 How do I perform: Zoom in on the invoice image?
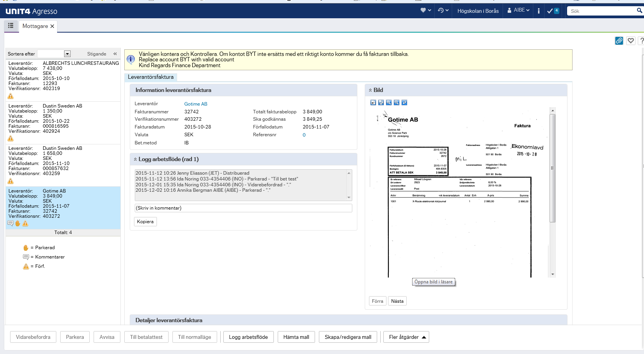pos(389,102)
